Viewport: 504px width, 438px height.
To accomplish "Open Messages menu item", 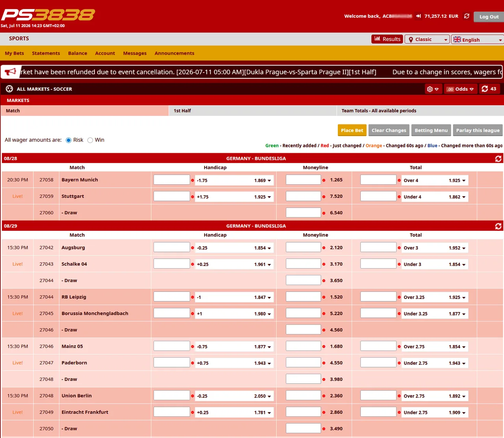I will point(135,53).
